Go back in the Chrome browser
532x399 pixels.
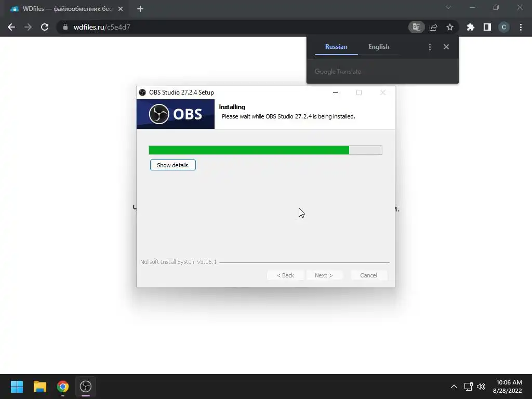click(11, 27)
